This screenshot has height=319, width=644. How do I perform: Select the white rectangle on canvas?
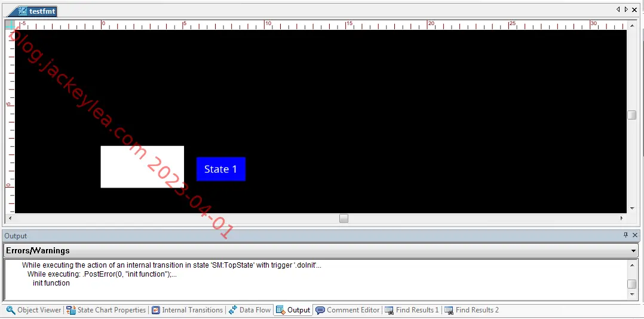[142, 167]
